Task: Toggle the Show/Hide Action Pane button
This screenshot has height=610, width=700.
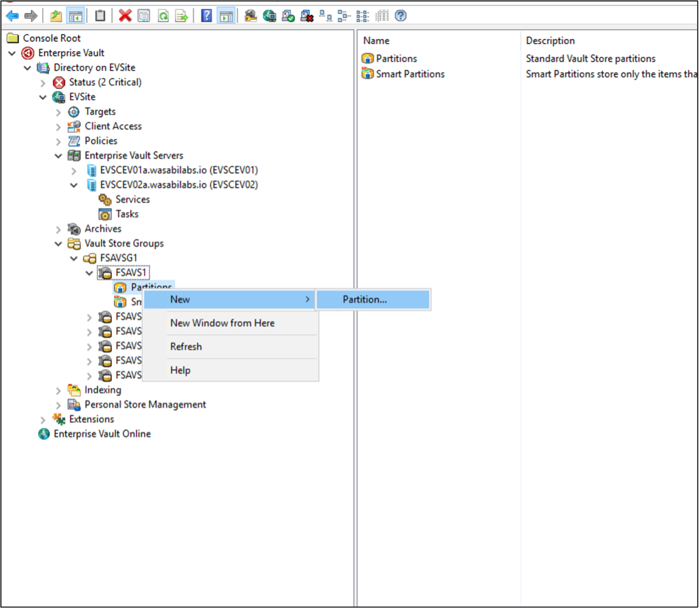Action: (226, 16)
